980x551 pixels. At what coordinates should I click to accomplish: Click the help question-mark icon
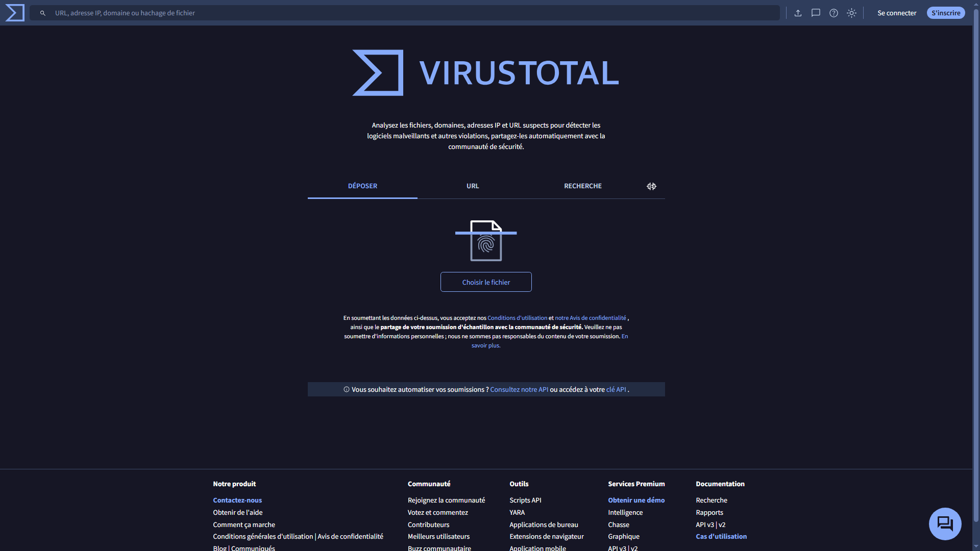coord(834,13)
